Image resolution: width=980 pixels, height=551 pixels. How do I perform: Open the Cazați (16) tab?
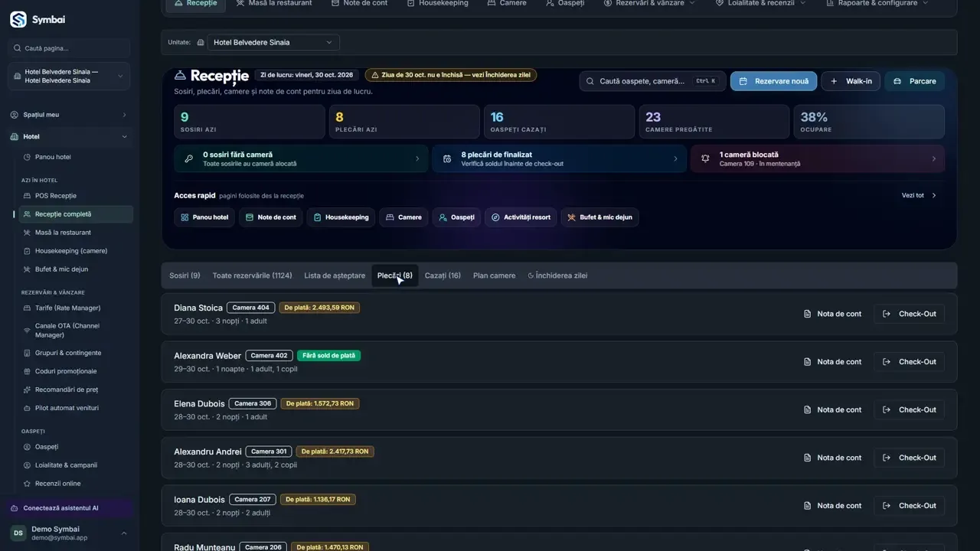point(443,275)
